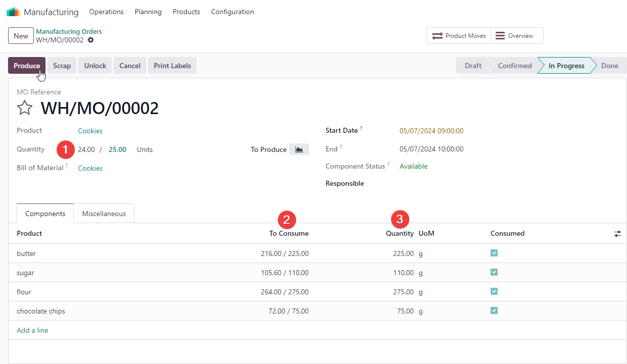Click butter quantity 225.00 cell
The height and width of the screenshot is (364, 627).
coord(403,253)
